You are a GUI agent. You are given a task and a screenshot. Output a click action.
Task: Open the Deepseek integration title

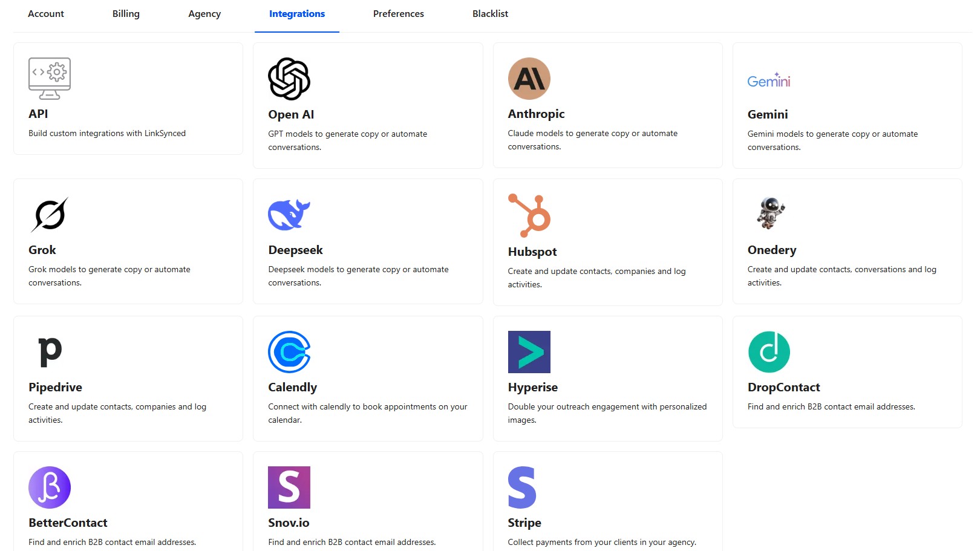coord(295,250)
